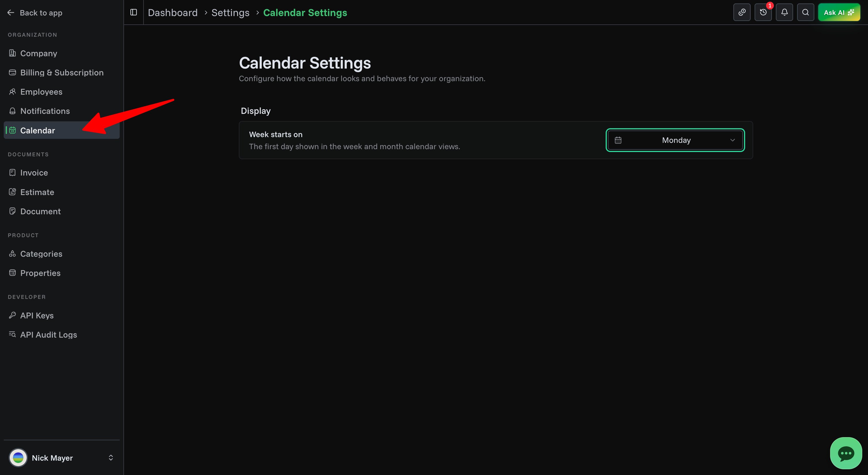Open the history icon with red badge

(x=763, y=12)
